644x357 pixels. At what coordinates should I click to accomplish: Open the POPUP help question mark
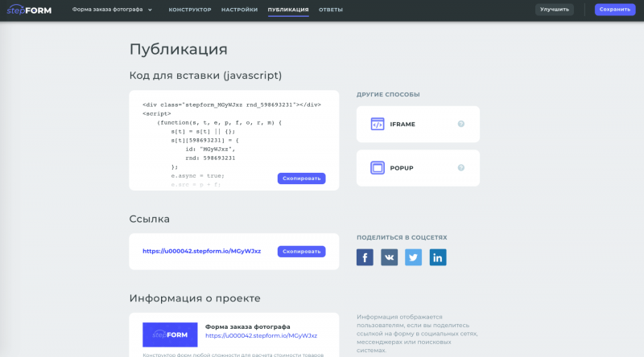point(461,168)
